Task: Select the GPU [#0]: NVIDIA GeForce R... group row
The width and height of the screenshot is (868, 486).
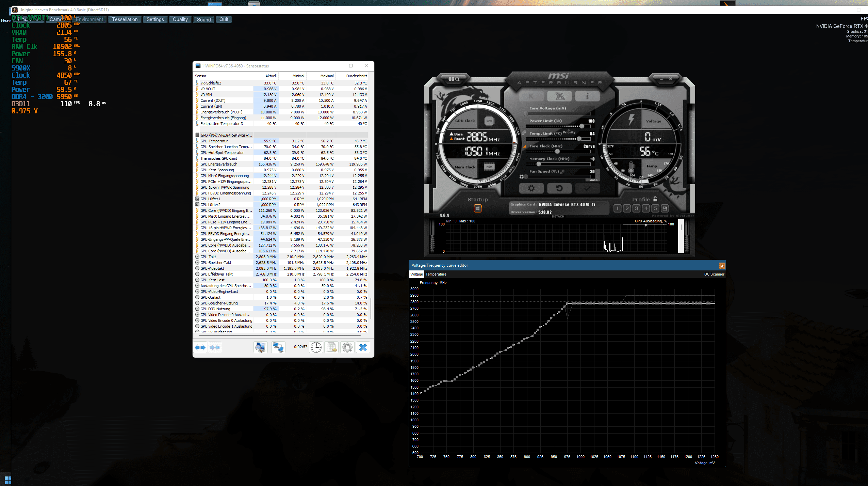Action: (x=281, y=135)
